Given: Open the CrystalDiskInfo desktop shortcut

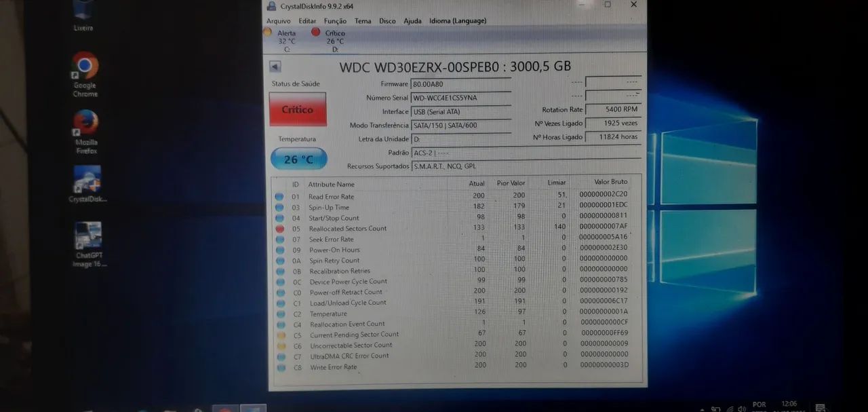Looking at the screenshot, I should click(87, 185).
